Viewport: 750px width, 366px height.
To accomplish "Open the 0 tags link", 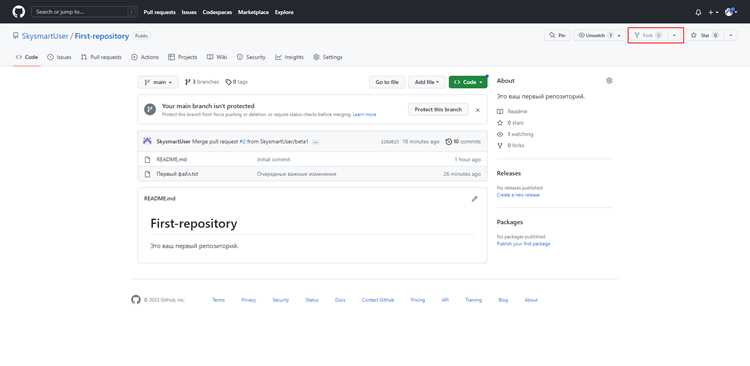I will [237, 82].
